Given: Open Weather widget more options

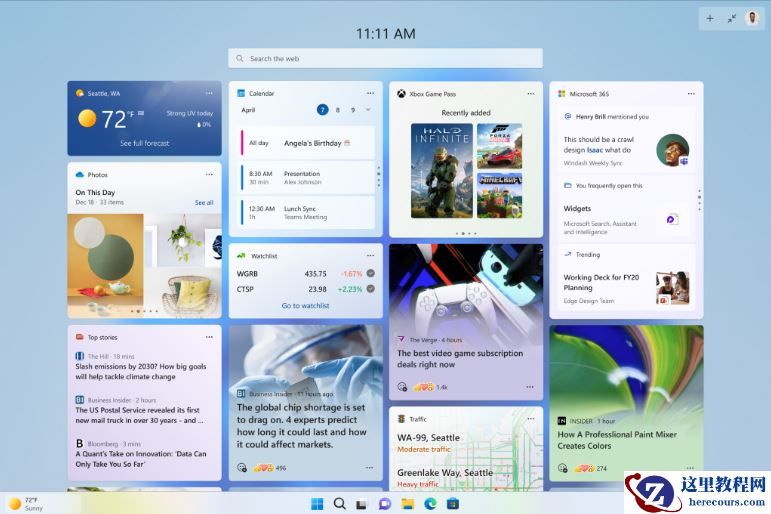Looking at the screenshot, I should [x=209, y=93].
